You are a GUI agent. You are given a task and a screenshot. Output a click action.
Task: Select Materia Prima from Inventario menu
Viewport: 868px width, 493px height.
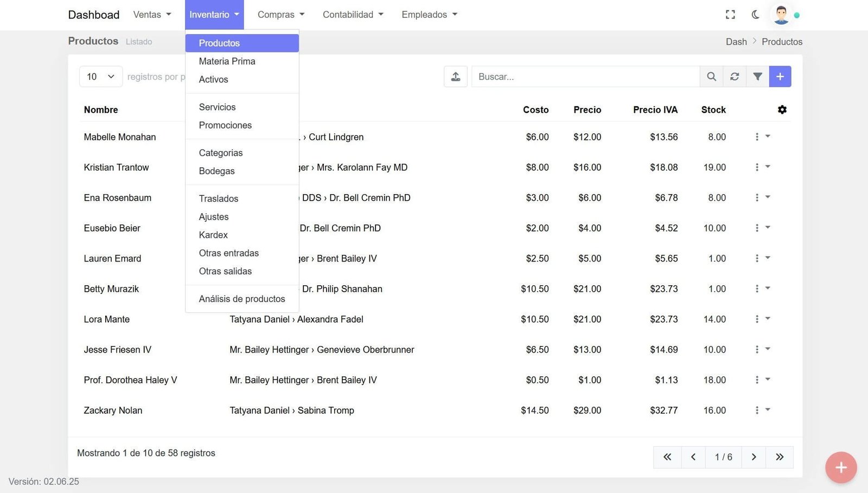click(227, 61)
